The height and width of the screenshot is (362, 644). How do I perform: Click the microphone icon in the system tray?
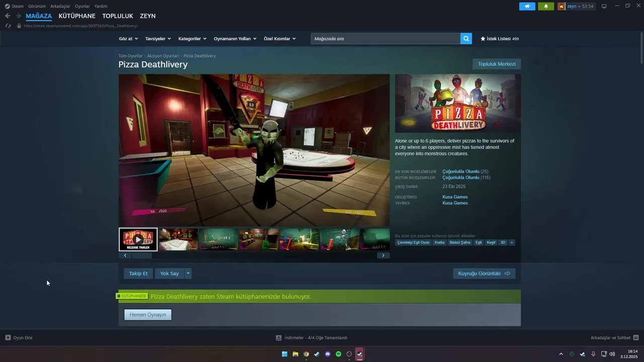click(593, 354)
